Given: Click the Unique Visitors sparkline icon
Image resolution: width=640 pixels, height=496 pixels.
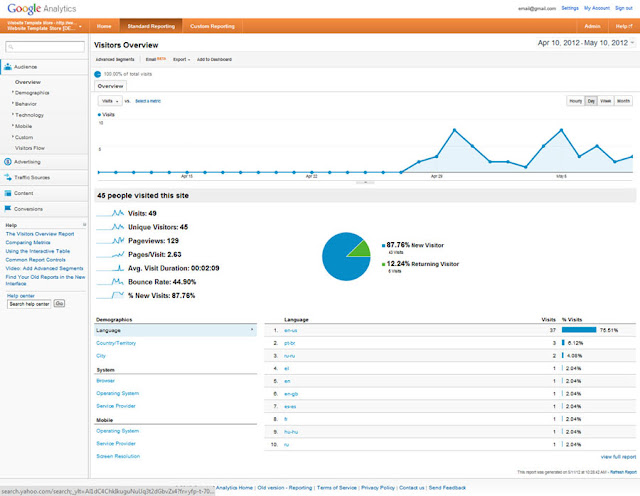Looking at the screenshot, I should (111, 227).
